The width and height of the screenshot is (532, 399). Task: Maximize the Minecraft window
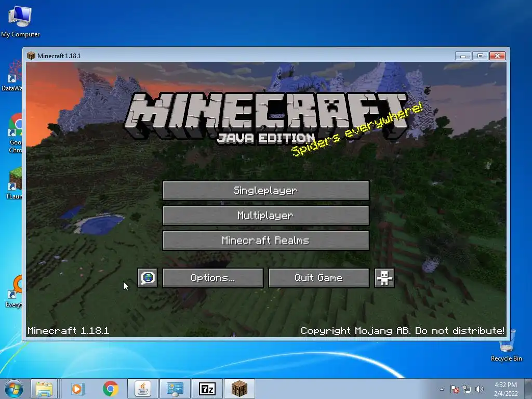(480, 56)
